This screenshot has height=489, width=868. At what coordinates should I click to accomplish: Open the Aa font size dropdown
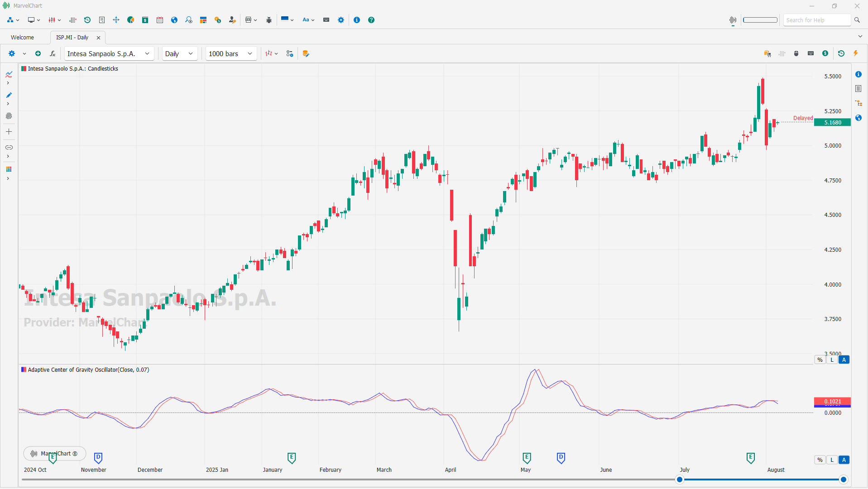[x=308, y=20]
